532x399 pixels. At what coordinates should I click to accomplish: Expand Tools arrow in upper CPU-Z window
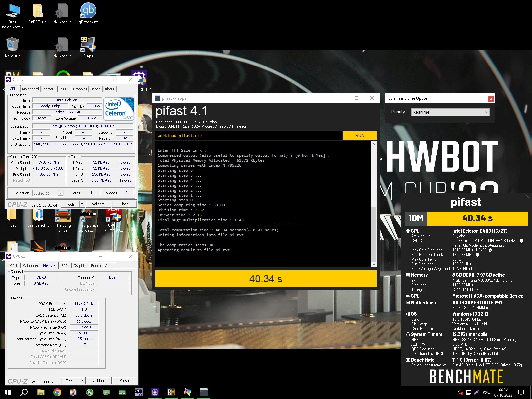coord(82,204)
